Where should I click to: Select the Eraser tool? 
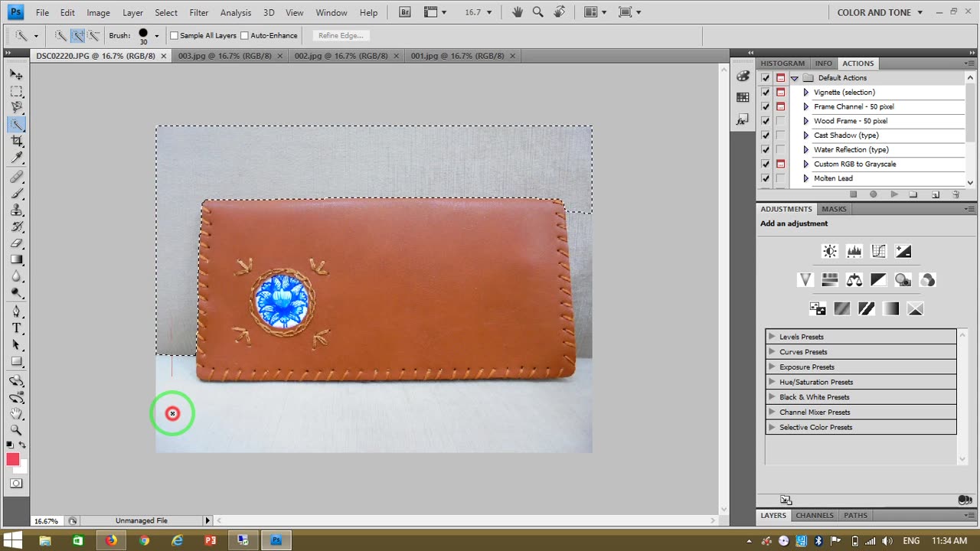(16, 243)
